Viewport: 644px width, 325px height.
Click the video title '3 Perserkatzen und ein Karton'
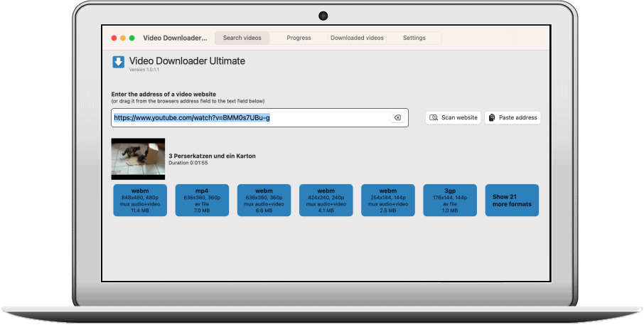pos(212,156)
